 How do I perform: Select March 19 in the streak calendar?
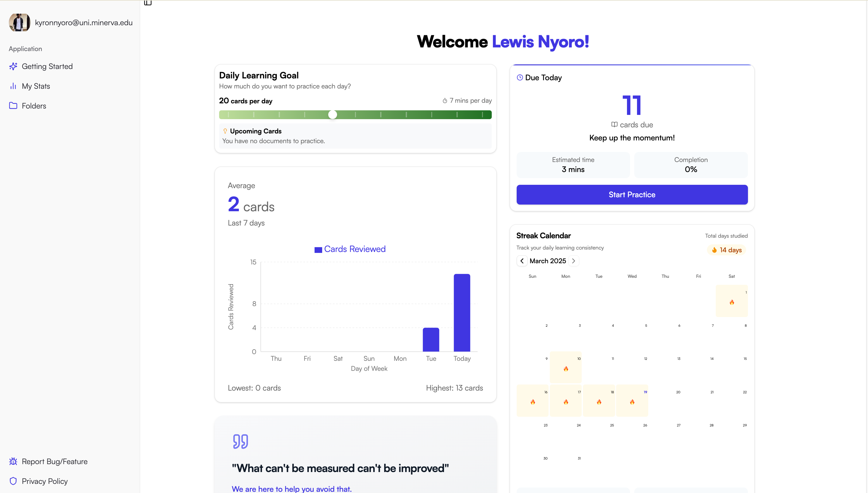point(632,400)
